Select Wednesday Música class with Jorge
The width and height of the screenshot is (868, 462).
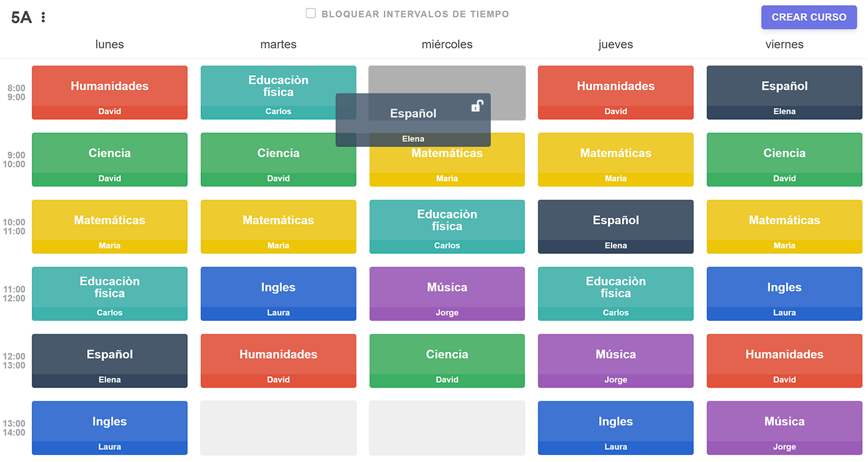pos(447,293)
